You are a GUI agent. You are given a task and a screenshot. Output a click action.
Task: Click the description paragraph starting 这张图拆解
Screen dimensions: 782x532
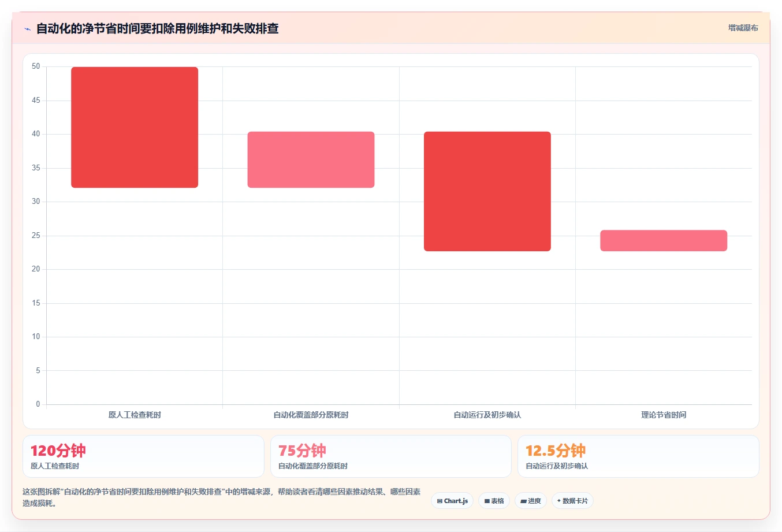222,497
